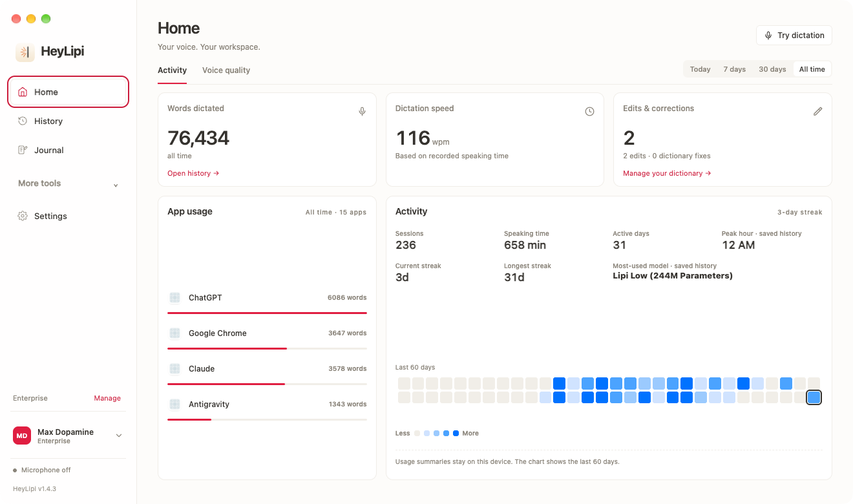
Task: Click the Manage link next to Enterprise
Action: [x=107, y=398]
